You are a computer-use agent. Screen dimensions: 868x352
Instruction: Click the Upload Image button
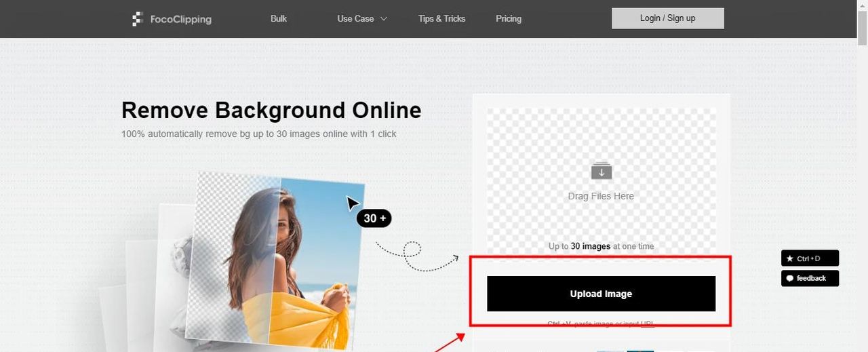coord(601,294)
